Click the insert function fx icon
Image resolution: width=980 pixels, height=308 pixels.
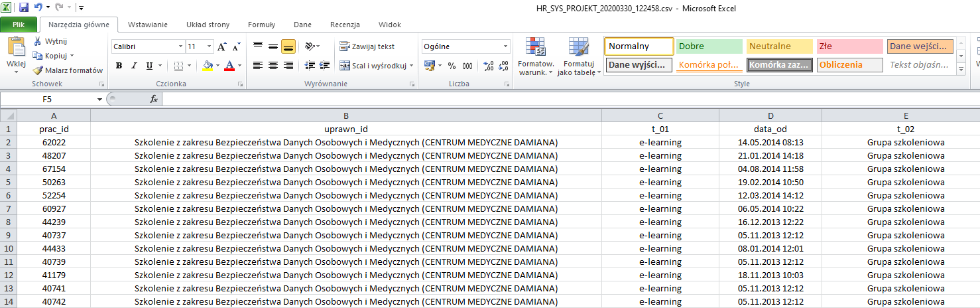154,99
